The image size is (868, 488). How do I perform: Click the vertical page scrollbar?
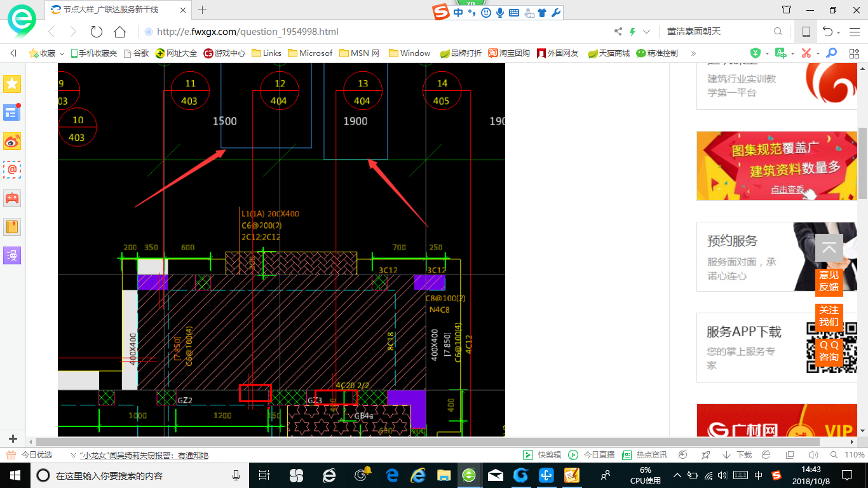[863, 164]
